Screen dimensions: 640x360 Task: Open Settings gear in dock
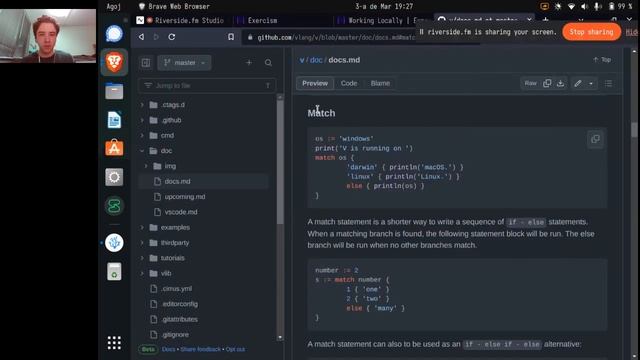pyautogui.click(x=114, y=177)
